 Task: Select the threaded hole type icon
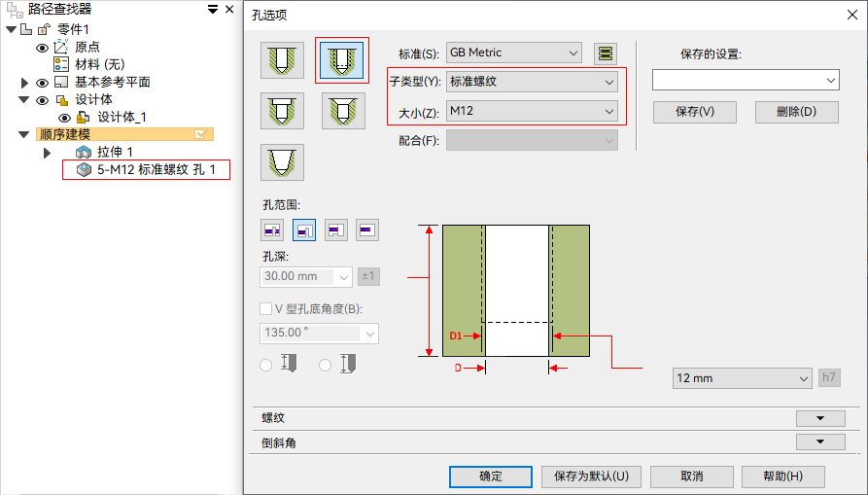[x=342, y=59]
